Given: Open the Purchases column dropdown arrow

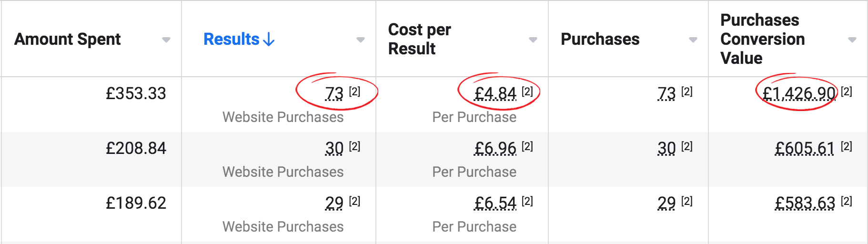Looking at the screenshot, I should pos(693,40).
